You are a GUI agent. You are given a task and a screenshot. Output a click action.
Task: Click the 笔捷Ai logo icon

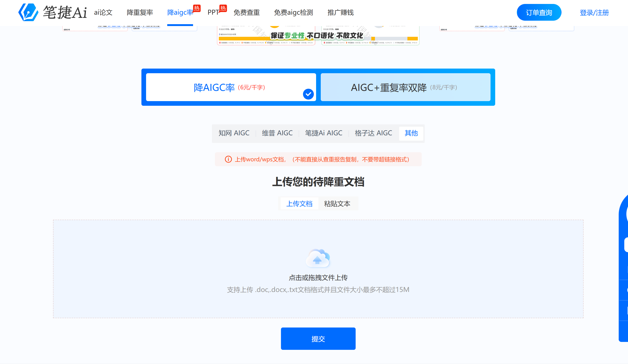coord(28,12)
